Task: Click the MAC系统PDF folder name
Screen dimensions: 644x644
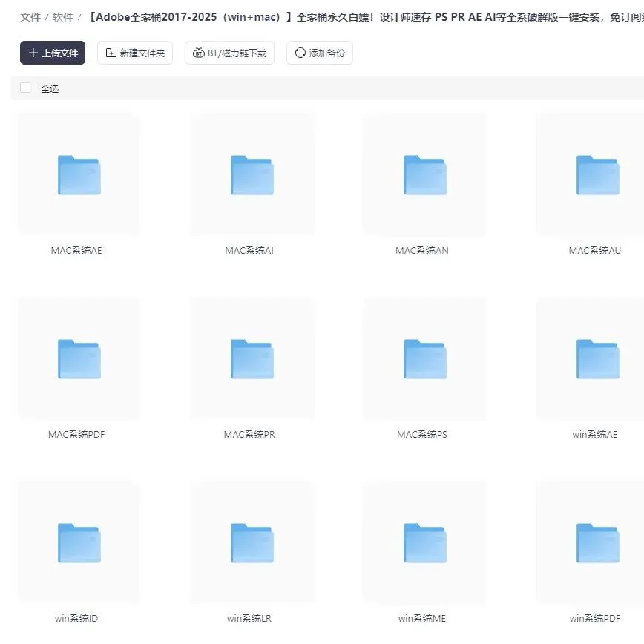Action: pyautogui.click(x=76, y=434)
